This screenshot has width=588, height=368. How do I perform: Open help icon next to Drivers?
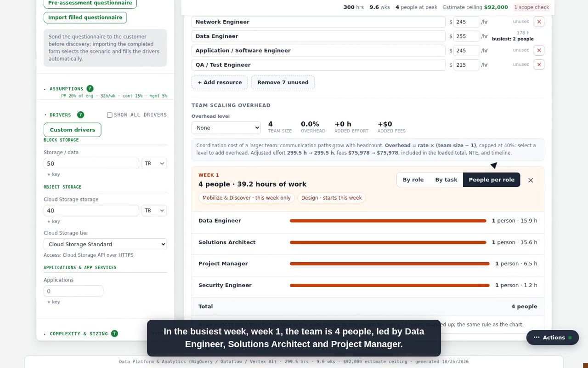coord(80,115)
